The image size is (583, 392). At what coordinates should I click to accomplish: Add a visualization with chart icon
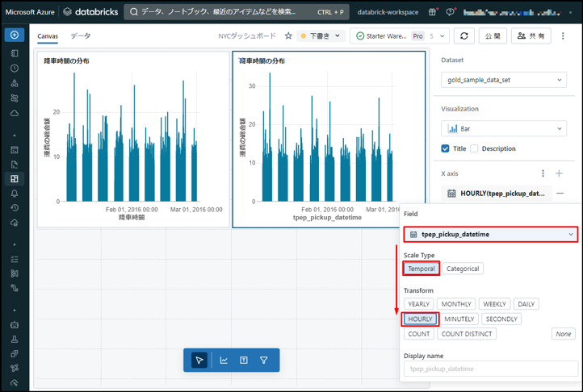(224, 361)
